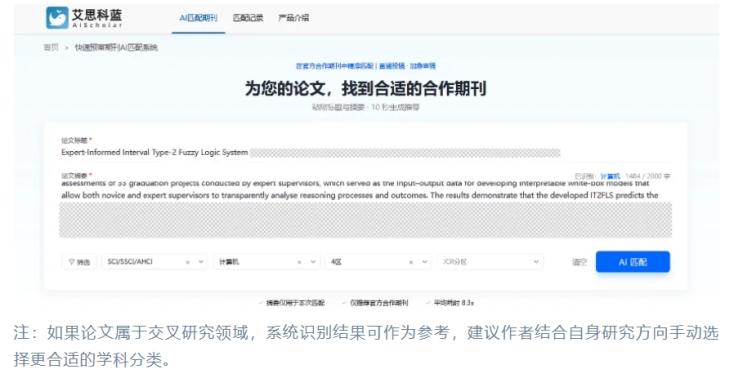Viewport: 734px width, 387px height.
Task: Expand the JCR分区 dropdown
Action: [x=490, y=262]
